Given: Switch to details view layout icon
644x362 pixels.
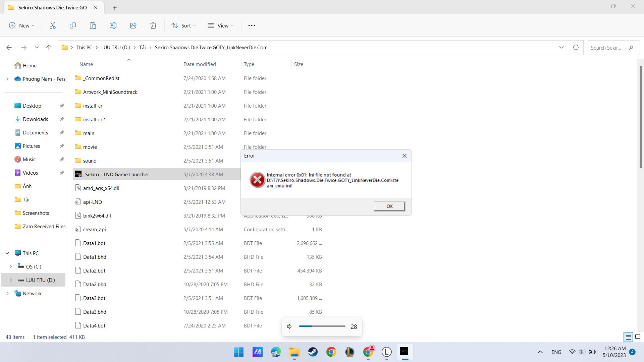Looking at the screenshot, I should 628,337.
